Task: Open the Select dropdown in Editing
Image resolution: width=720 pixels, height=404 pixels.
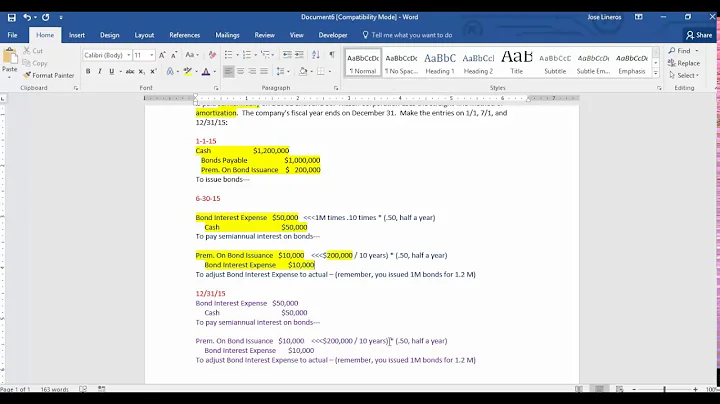Action: (x=684, y=75)
